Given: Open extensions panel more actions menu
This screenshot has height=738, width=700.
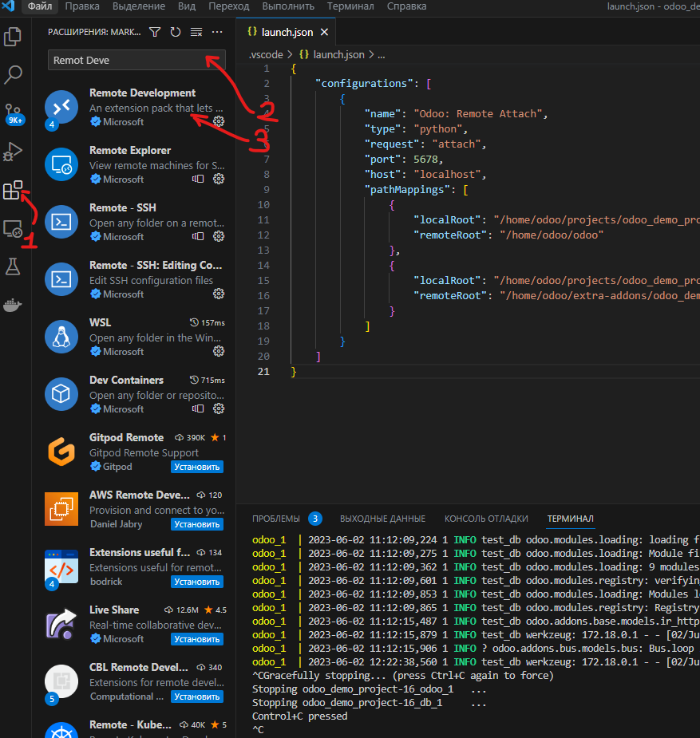Looking at the screenshot, I should [x=217, y=32].
